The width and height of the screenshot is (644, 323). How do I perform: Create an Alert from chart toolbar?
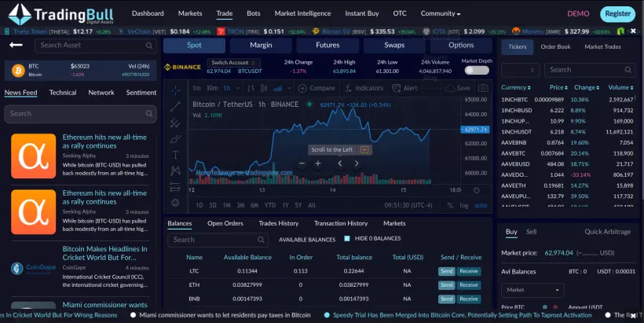click(x=404, y=88)
